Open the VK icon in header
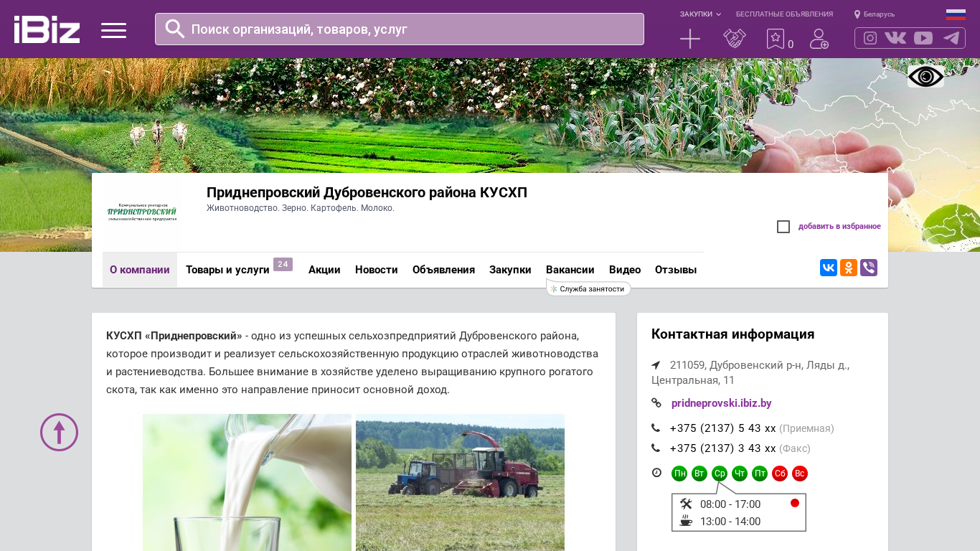 (x=895, y=38)
